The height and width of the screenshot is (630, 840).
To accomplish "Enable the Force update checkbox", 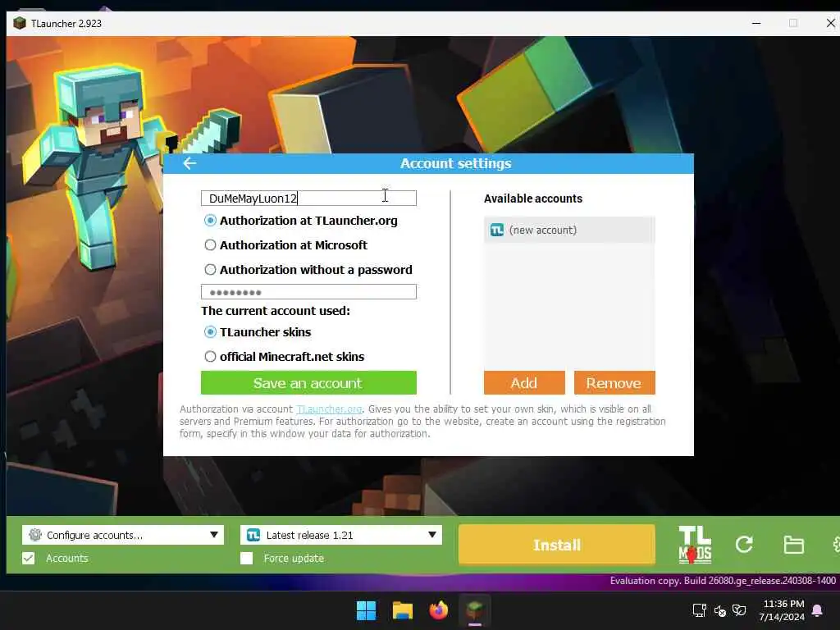I will click(x=246, y=558).
